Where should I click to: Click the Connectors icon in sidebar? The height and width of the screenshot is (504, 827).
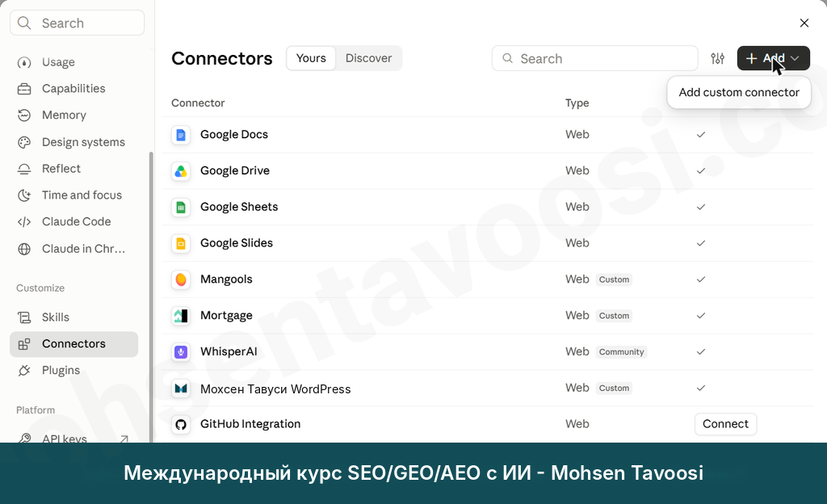coord(24,344)
